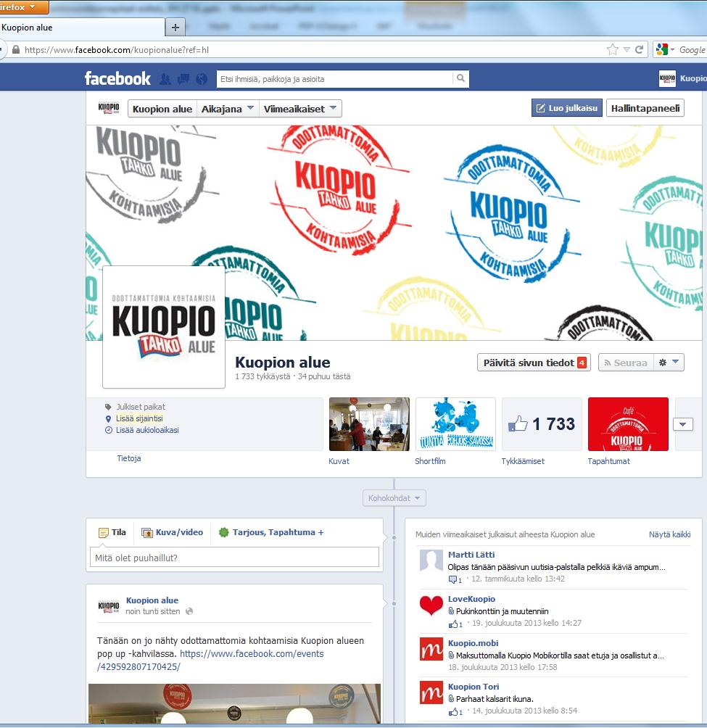Click the Mitä olet puuhaillut? status field

(x=234, y=558)
